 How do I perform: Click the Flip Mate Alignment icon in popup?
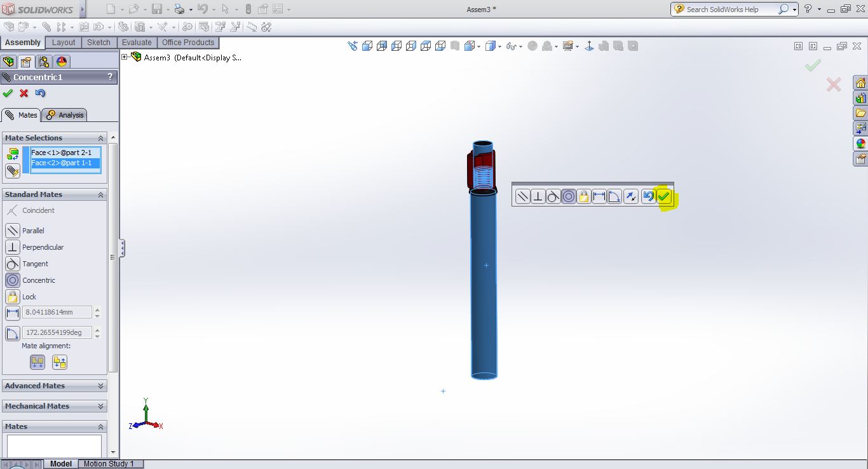pos(631,197)
